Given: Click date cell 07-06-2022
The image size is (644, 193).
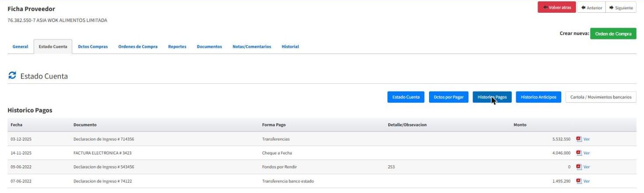Looking at the screenshot, I should click(21, 181).
